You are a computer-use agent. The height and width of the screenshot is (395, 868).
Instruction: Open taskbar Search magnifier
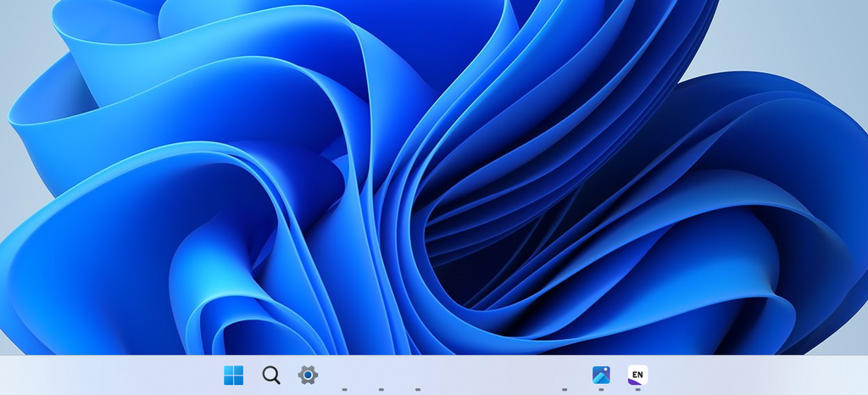point(270,376)
